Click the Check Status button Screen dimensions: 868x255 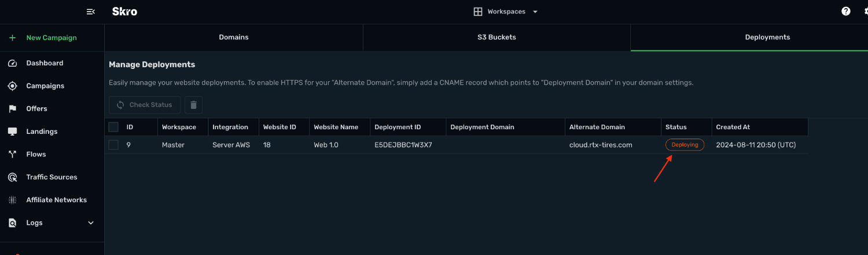click(x=145, y=105)
